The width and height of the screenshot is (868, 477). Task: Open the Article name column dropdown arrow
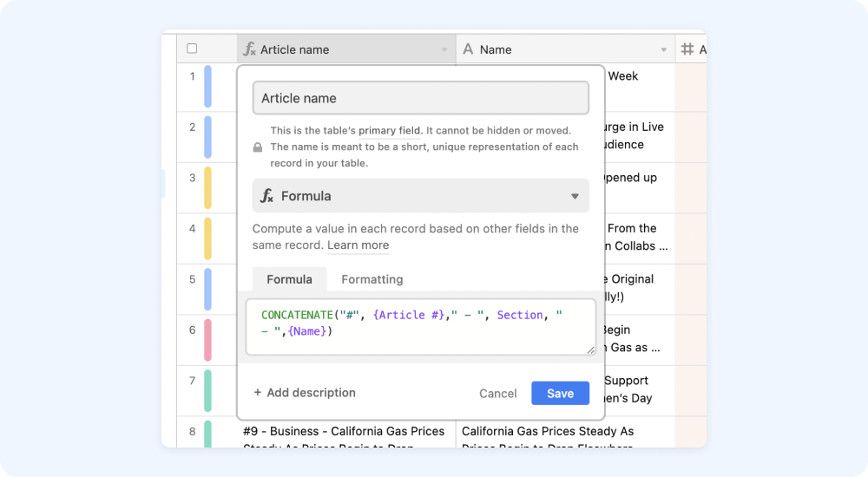(444, 50)
